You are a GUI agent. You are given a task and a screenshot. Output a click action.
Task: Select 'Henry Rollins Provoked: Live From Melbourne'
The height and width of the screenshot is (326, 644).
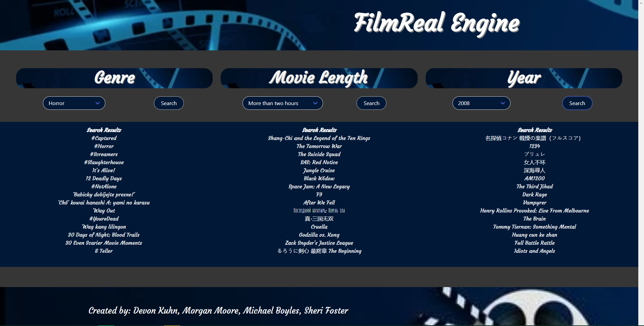click(x=535, y=211)
